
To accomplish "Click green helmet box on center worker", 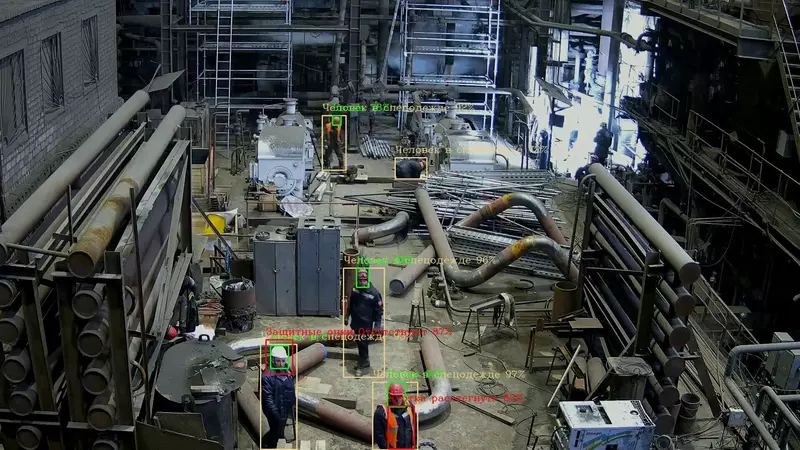I will pos(363,278).
